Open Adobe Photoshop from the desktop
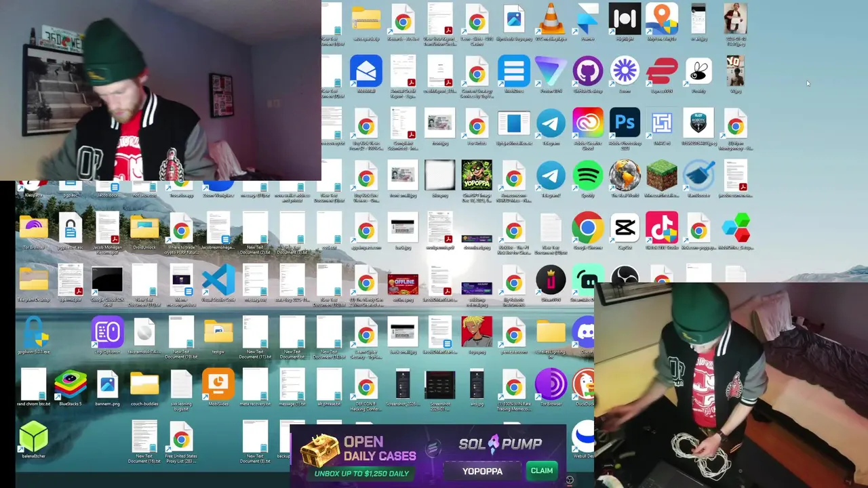868x488 pixels. point(625,124)
